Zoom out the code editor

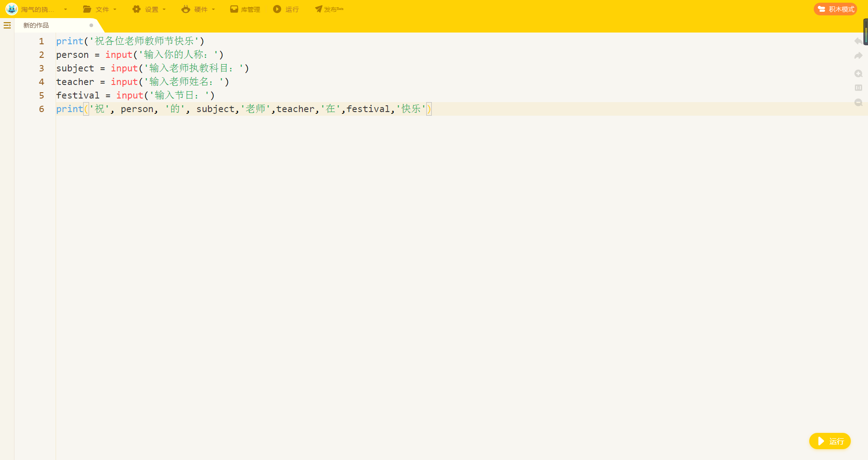coord(858,103)
